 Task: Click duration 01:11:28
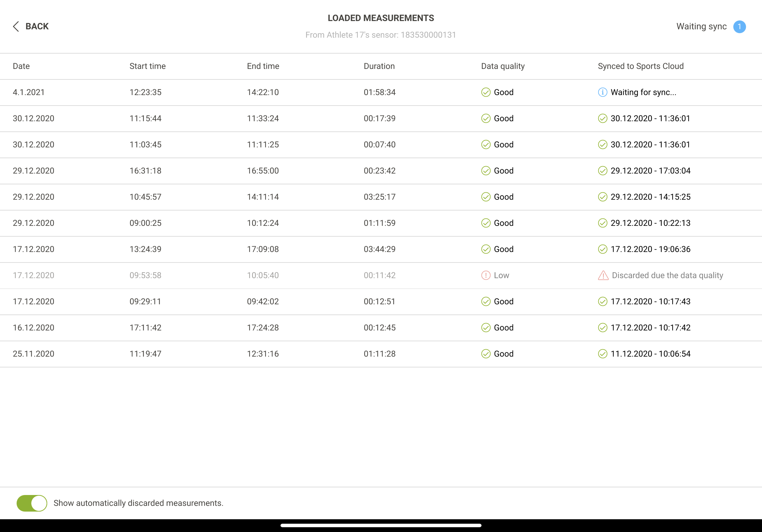[379, 354]
